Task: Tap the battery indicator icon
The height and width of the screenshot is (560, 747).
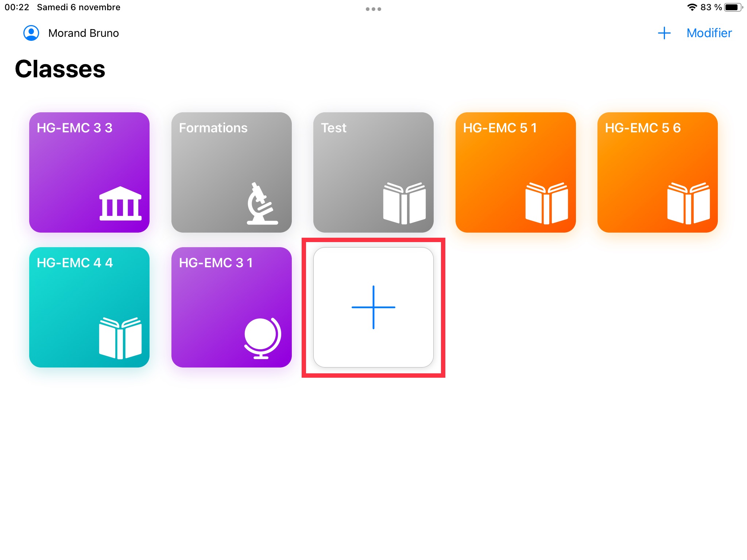Action: [x=733, y=7]
